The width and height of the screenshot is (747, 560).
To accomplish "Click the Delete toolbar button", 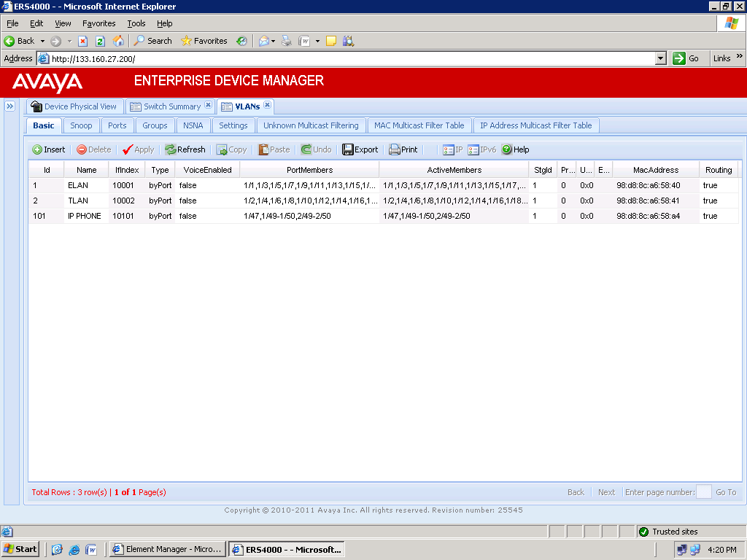I will [x=94, y=149].
